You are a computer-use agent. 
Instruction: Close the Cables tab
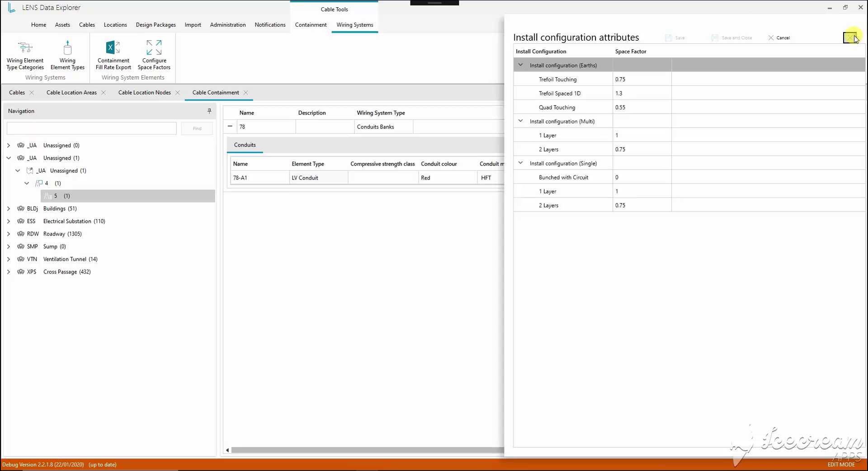tap(32, 93)
